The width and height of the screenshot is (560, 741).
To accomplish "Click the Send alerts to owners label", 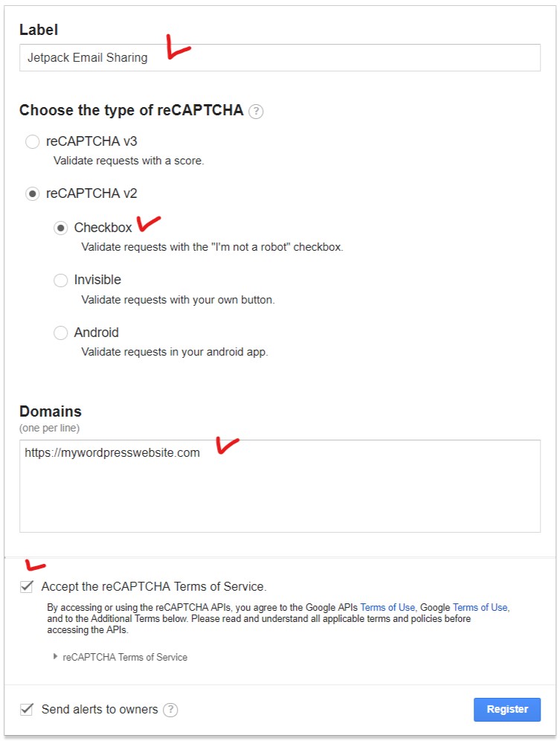I will [x=100, y=709].
